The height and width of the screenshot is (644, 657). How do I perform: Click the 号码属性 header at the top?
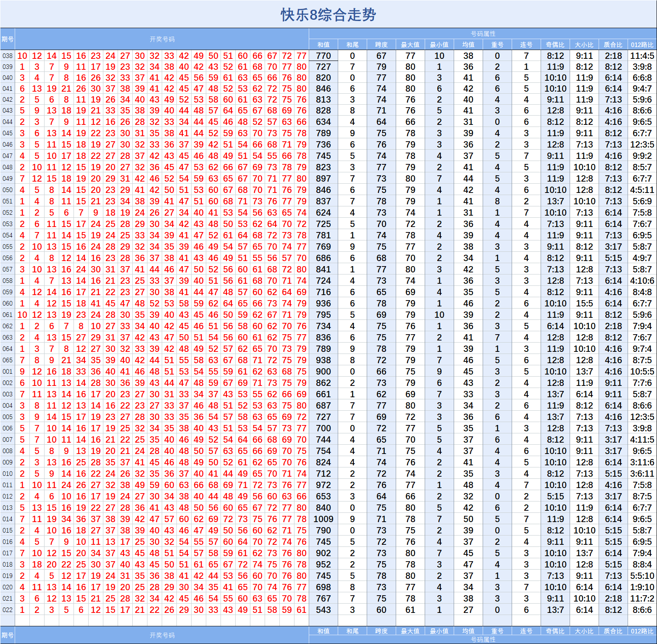pyautogui.click(x=483, y=34)
